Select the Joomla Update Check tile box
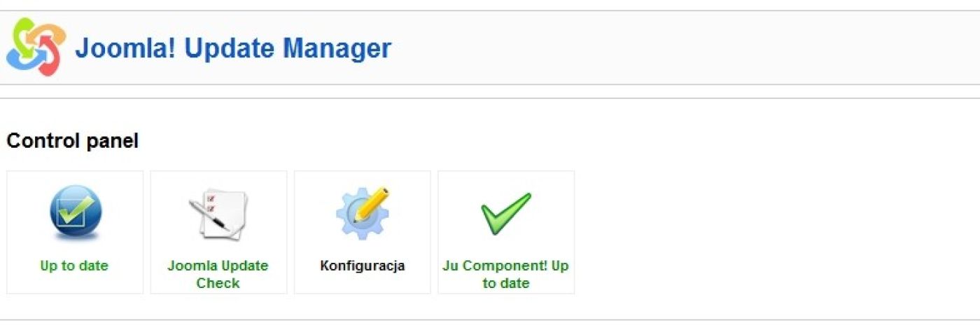This screenshot has width=980, height=328. pos(218,232)
